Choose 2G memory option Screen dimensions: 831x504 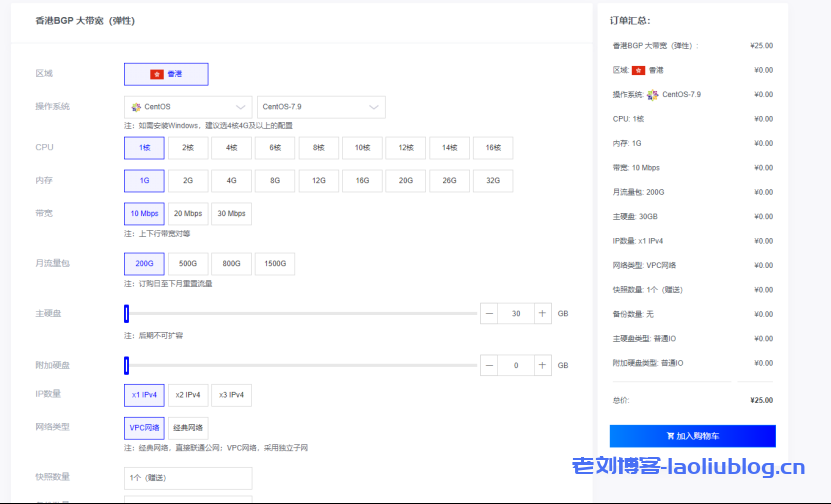188,181
